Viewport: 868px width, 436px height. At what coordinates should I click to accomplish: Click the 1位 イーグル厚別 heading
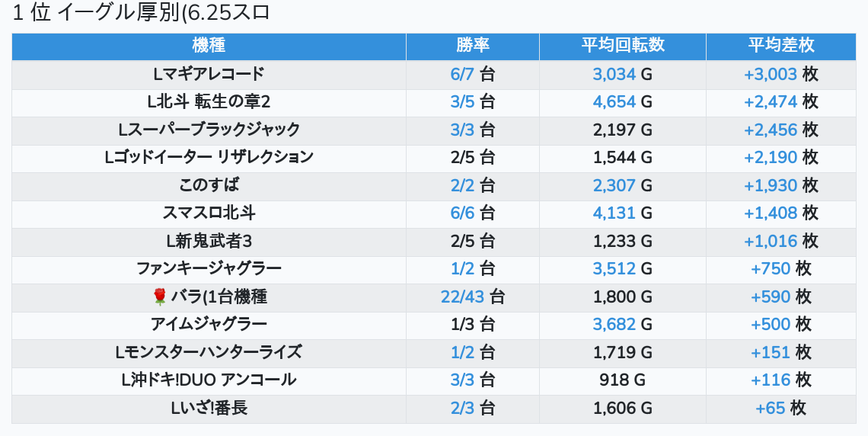pyautogui.click(x=142, y=13)
